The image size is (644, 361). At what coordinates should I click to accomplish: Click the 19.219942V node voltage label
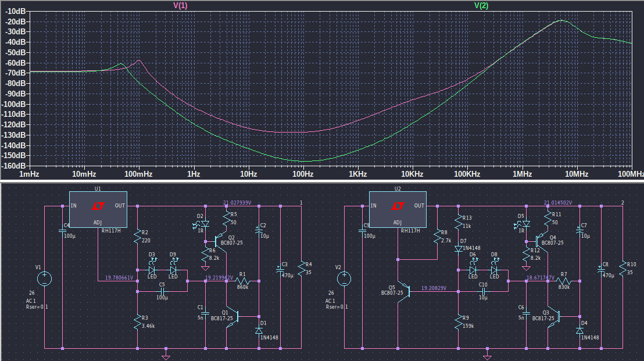tap(219, 278)
